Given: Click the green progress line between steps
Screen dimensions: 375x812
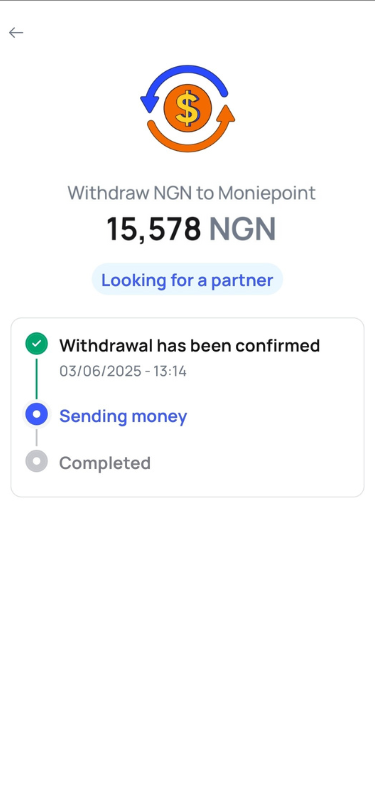Looking at the screenshot, I should (x=36, y=379).
